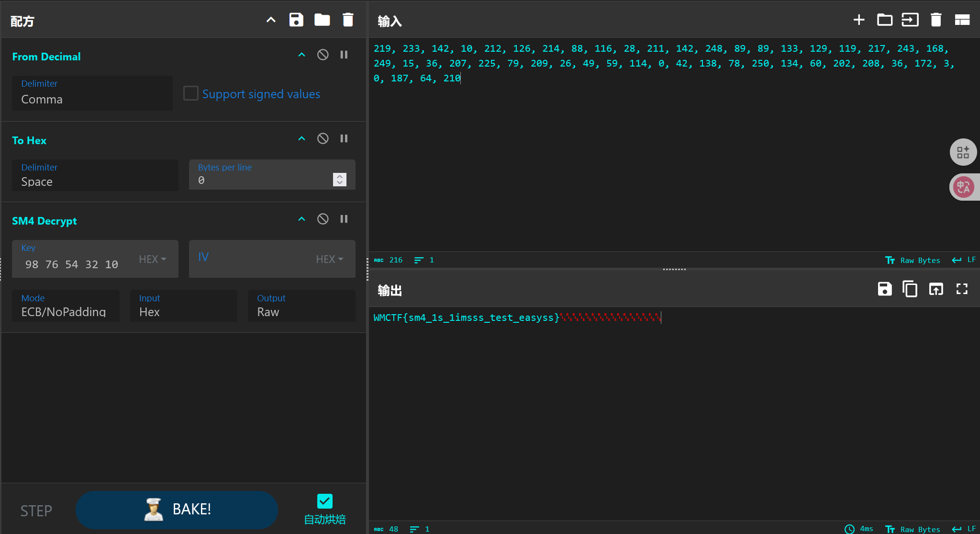Image resolution: width=980 pixels, height=534 pixels.
Task: Click the Bytes per line stepper
Action: pos(339,180)
